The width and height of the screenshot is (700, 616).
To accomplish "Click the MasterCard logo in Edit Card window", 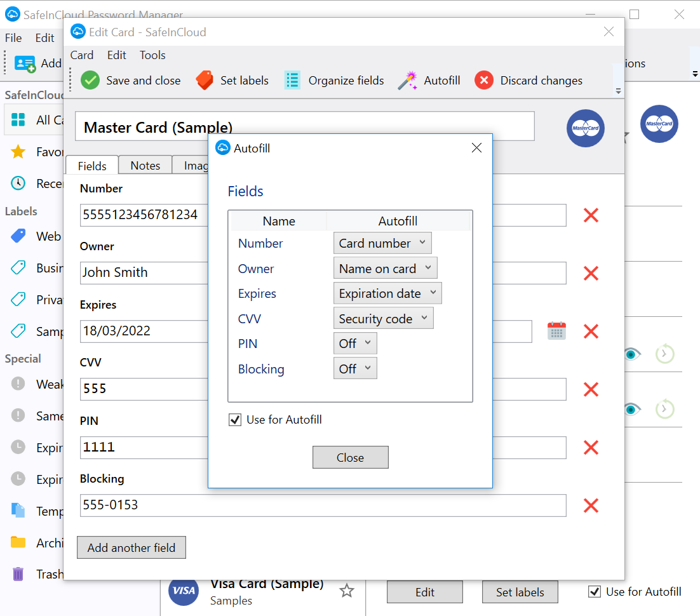I will [x=586, y=128].
